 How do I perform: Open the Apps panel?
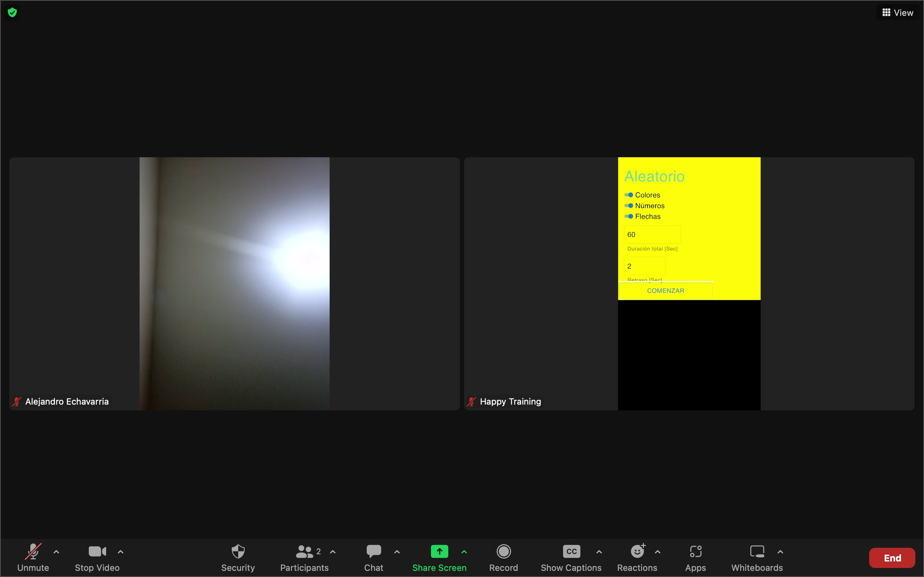click(x=695, y=551)
